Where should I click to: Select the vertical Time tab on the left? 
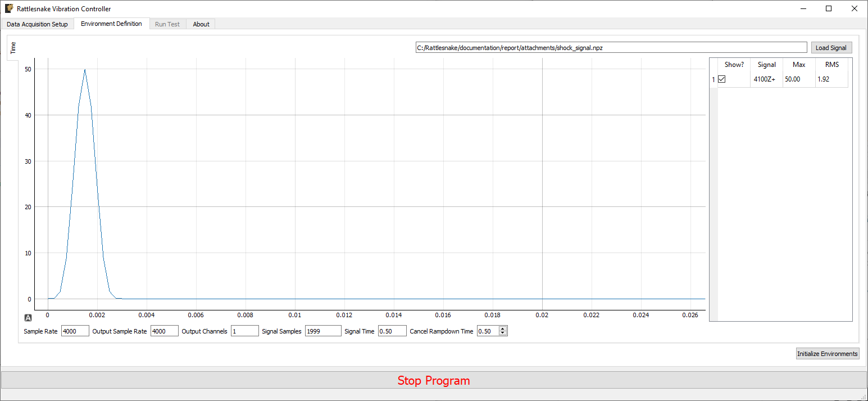(12, 47)
